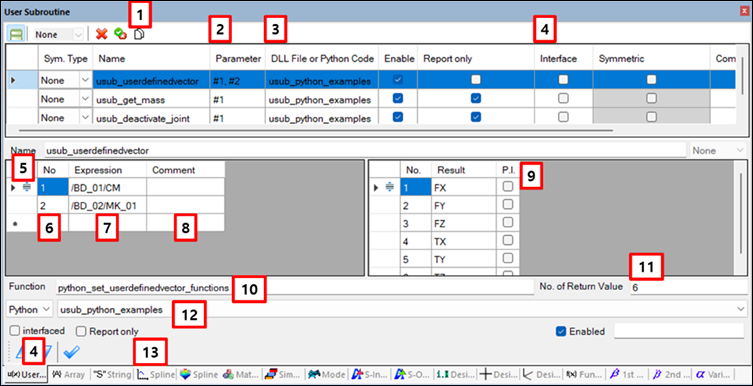Check the interfaced checkbox

(15, 331)
